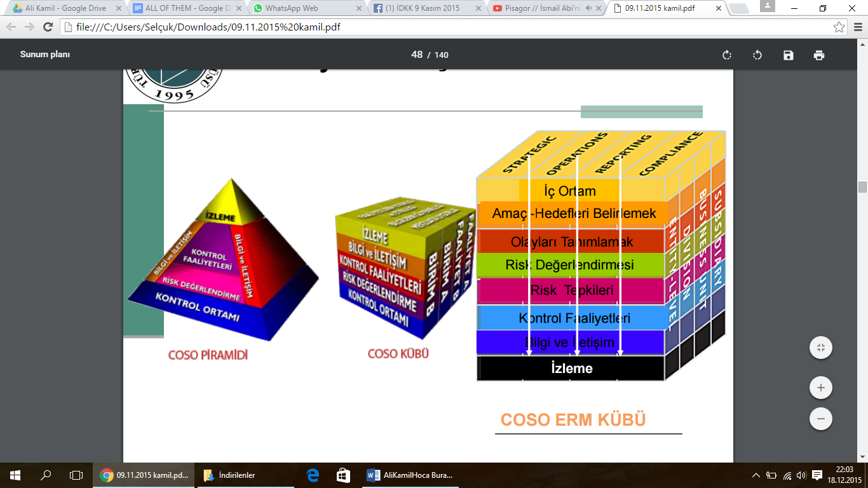
Task: Reload the current page
Action: tap(48, 27)
